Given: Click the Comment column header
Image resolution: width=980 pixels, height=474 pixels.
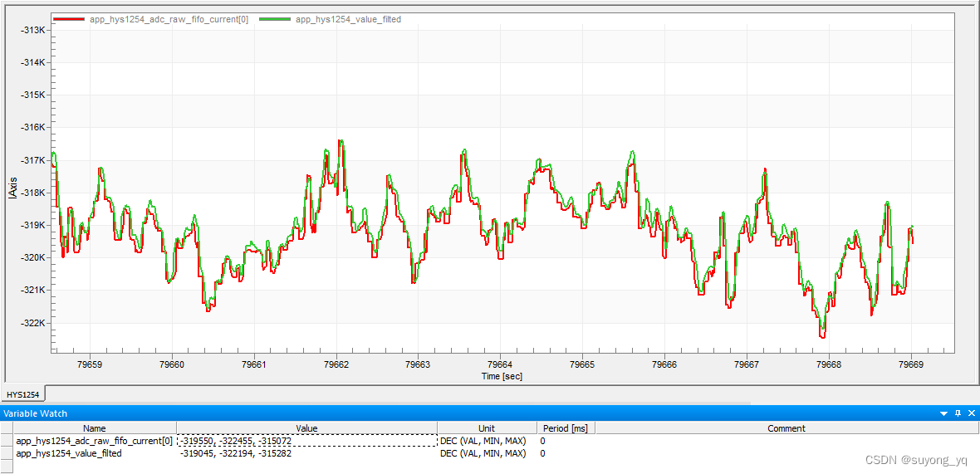Looking at the screenshot, I should tap(786, 428).
